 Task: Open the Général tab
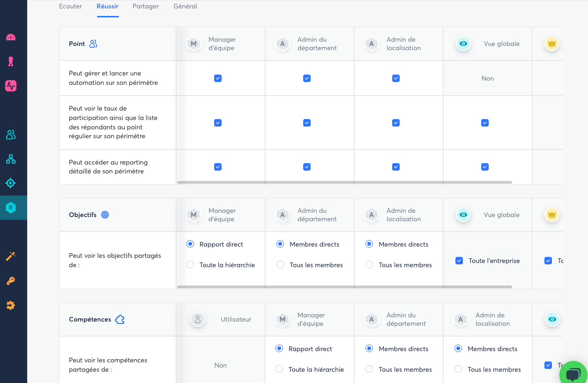185,7
